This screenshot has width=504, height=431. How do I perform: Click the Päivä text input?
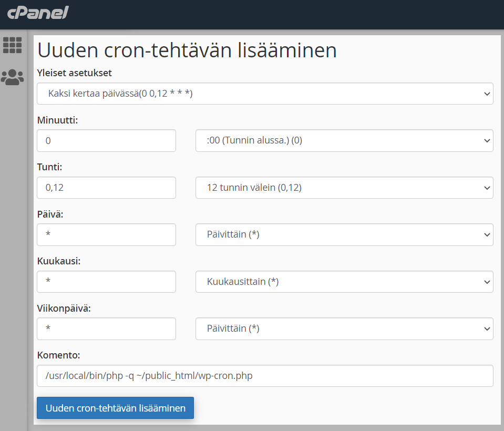coord(106,234)
